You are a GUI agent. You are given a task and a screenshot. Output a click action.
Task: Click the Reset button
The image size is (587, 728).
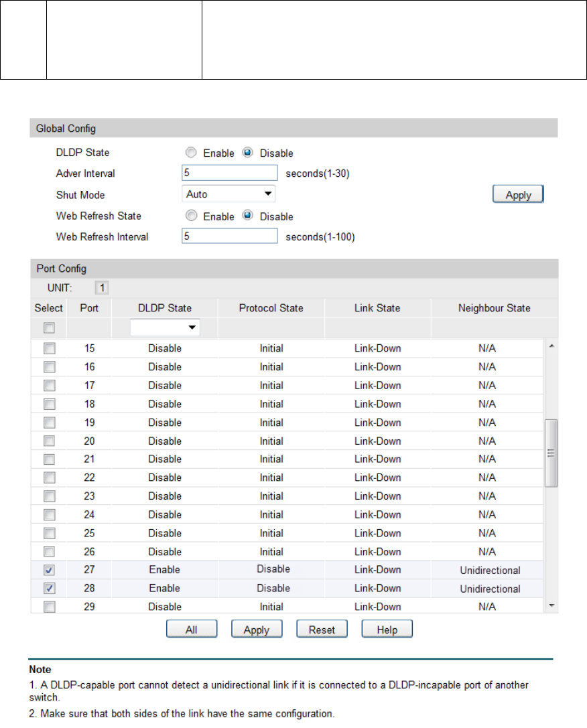tap(322, 630)
